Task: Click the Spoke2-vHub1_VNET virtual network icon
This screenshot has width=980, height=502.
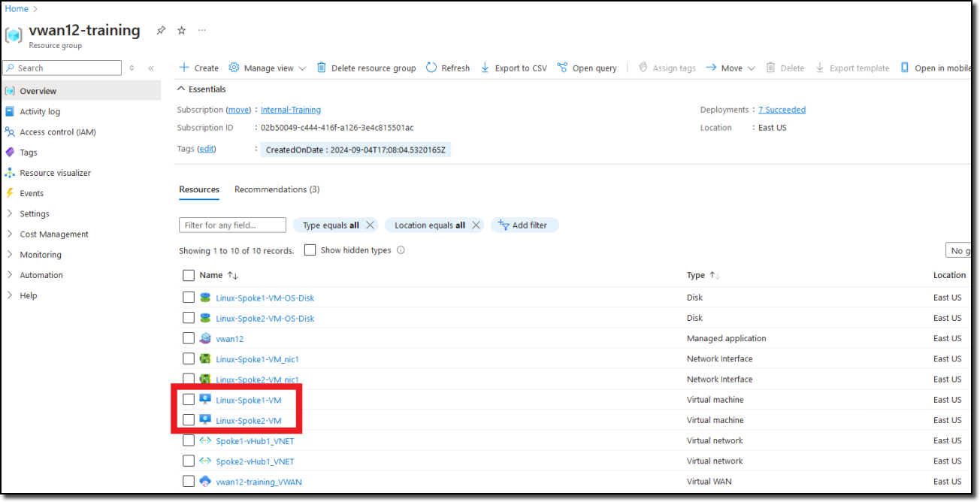Action: click(x=205, y=461)
